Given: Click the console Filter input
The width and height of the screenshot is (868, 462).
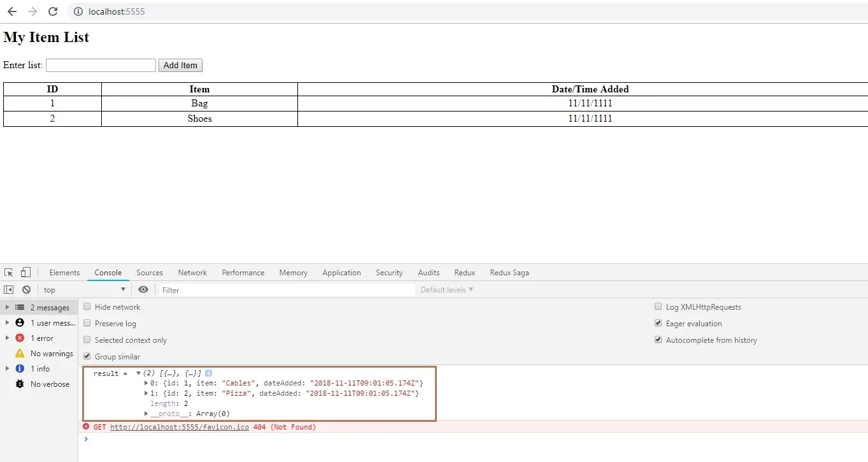Looking at the screenshot, I should [x=287, y=290].
